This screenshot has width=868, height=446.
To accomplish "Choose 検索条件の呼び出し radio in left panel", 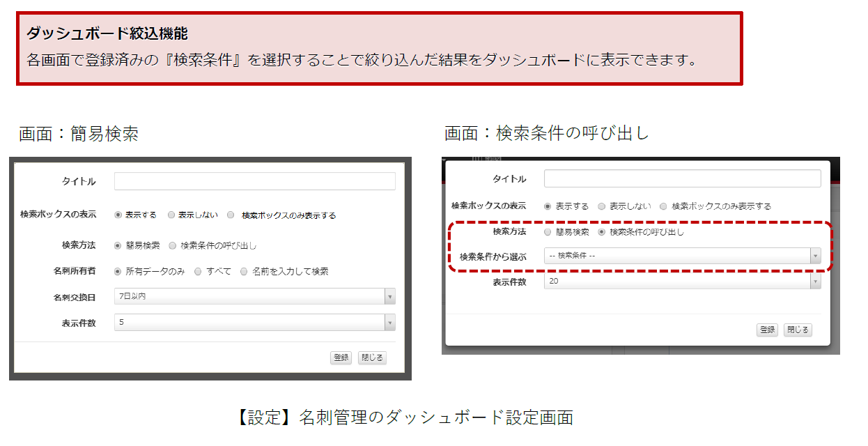I will point(173,245).
